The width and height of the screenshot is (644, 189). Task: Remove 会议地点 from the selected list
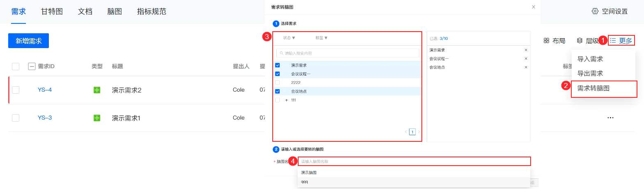click(x=526, y=67)
